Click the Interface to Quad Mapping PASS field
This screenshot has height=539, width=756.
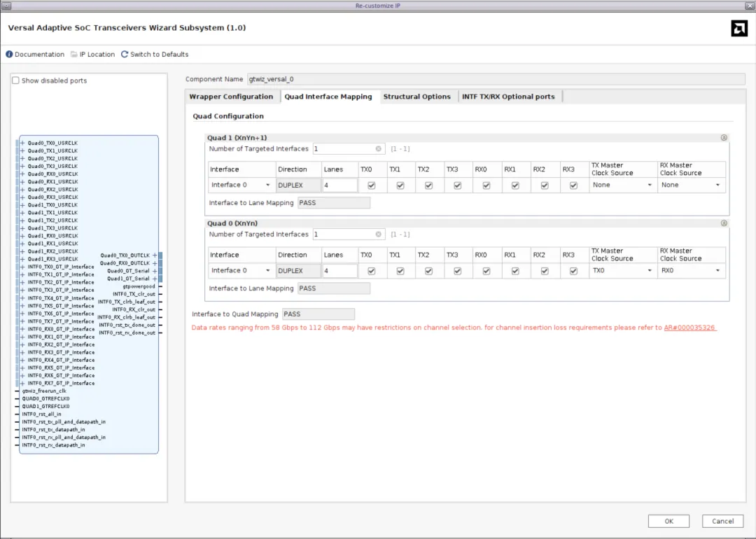(x=318, y=314)
